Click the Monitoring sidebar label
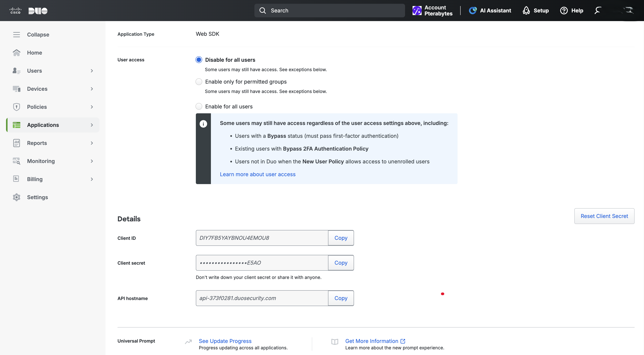 [41, 161]
